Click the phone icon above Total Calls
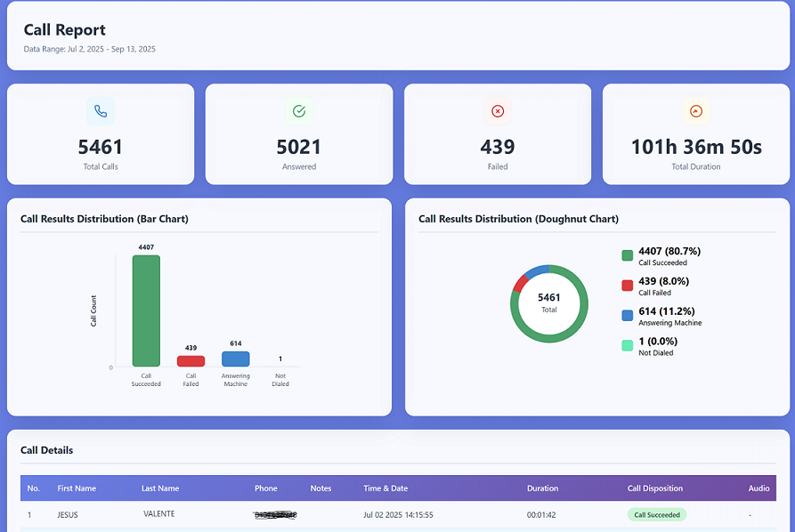The image size is (795, 532). [x=101, y=111]
